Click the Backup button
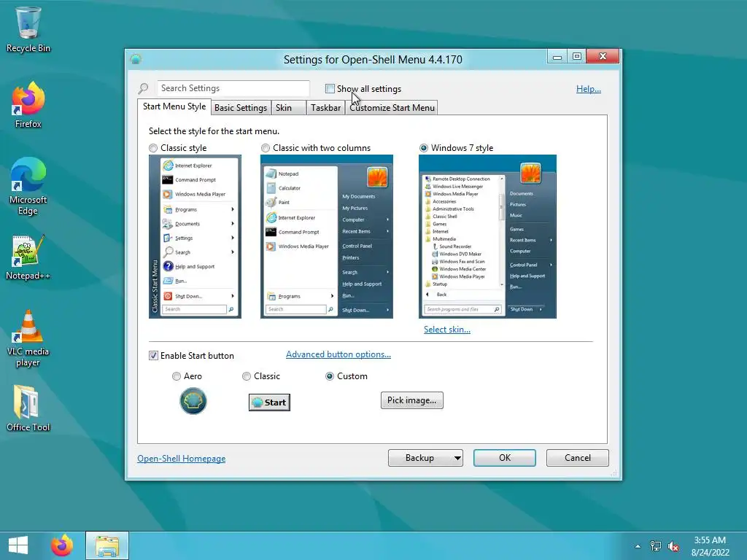 [x=419, y=458]
